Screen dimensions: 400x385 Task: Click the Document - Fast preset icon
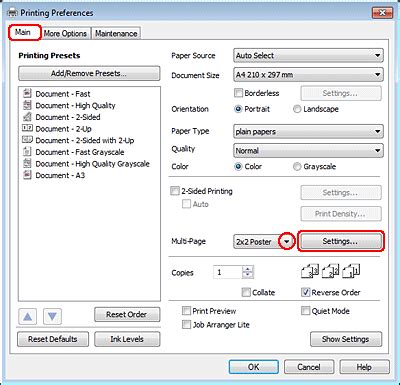[x=27, y=93]
